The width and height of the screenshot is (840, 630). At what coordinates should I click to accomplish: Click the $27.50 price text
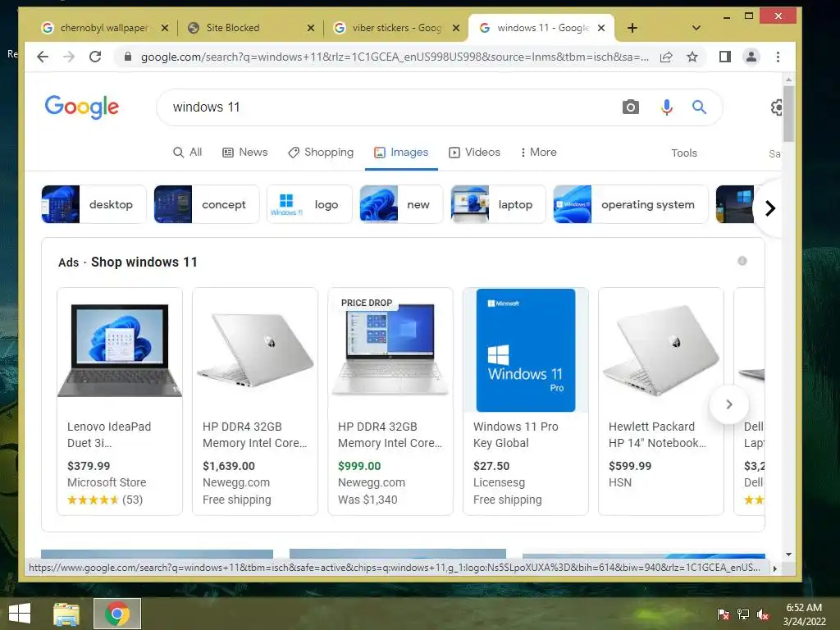(491, 466)
